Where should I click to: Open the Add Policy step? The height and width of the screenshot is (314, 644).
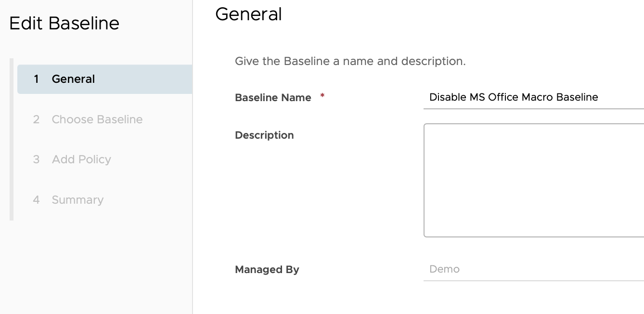(x=81, y=159)
